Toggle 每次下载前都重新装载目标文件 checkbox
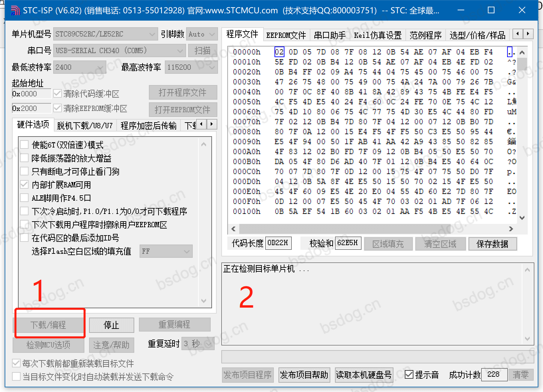Screen dimensions: 543x392 [16, 363]
